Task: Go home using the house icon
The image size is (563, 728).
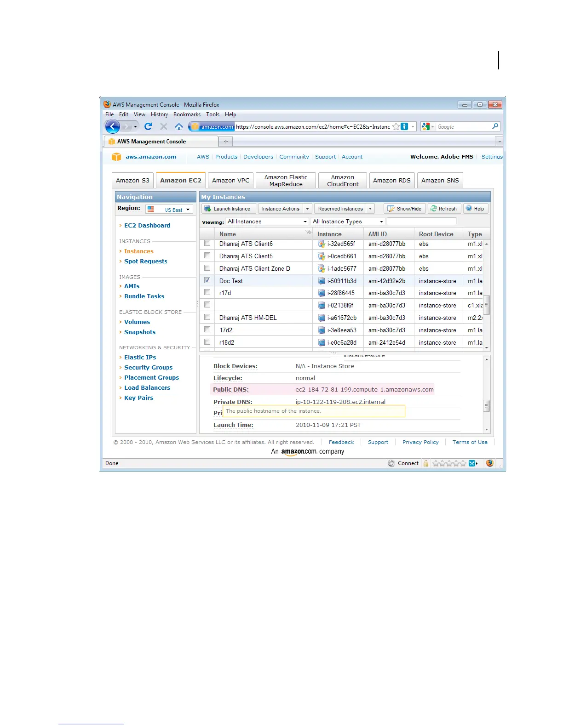Action: pos(179,126)
